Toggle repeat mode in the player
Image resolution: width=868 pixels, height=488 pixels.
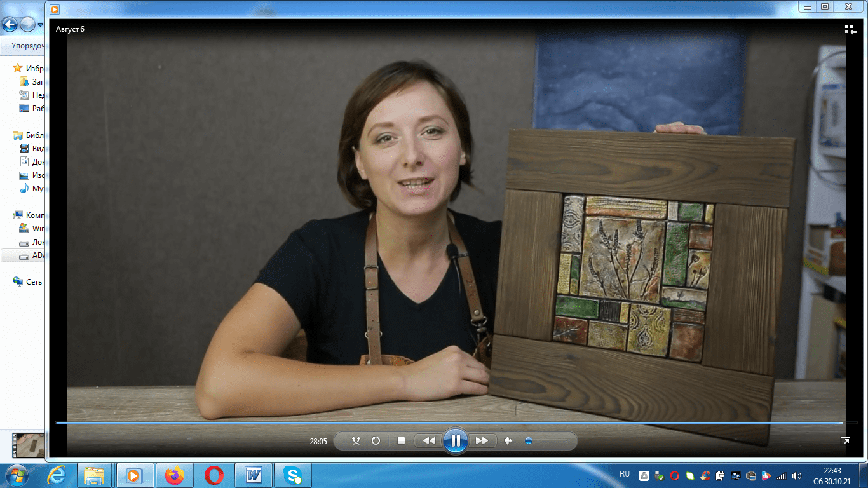click(x=376, y=440)
